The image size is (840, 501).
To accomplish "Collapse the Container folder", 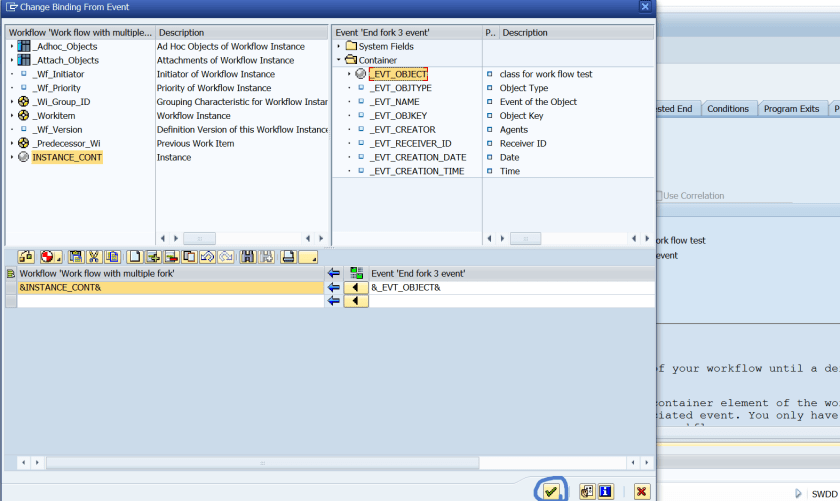I will pos(339,60).
